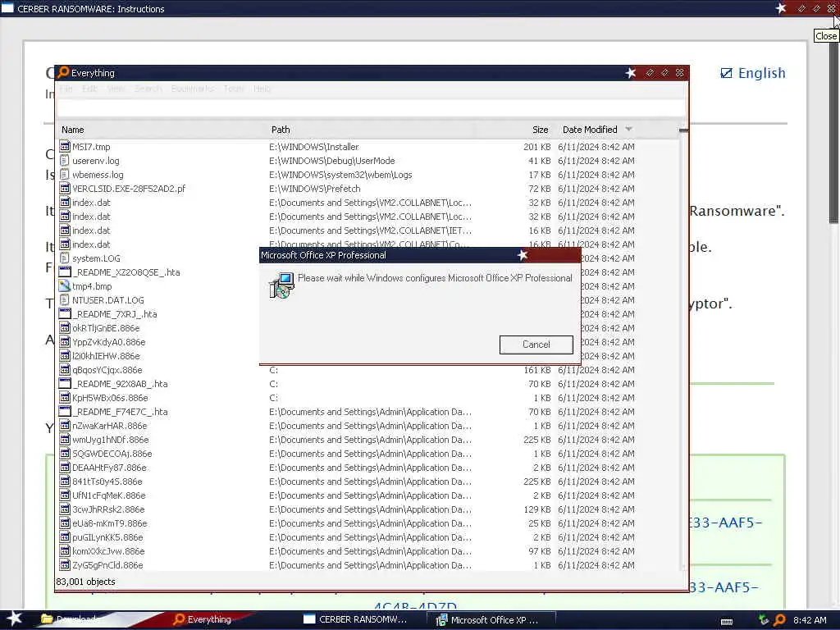Click the tmp4.bmp image file icon
Image resolution: width=840 pixels, height=630 pixels.
coord(65,285)
